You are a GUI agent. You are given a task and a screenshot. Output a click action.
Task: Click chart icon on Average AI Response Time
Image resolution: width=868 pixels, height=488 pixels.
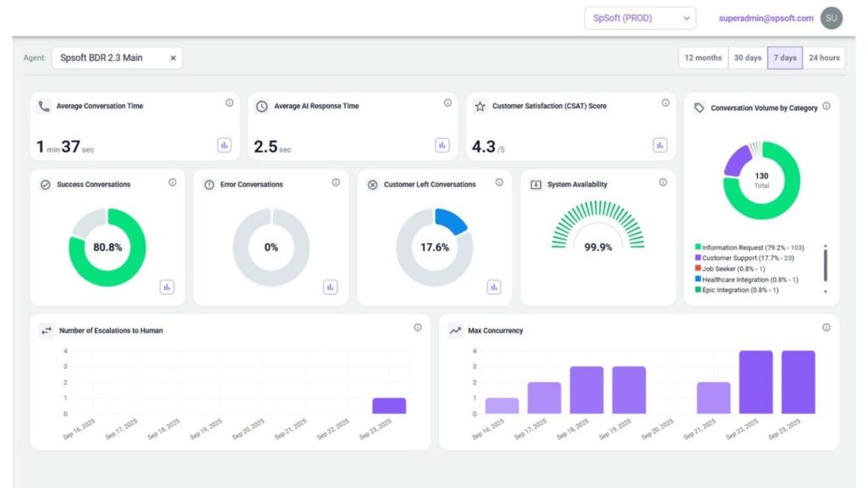pos(442,145)
